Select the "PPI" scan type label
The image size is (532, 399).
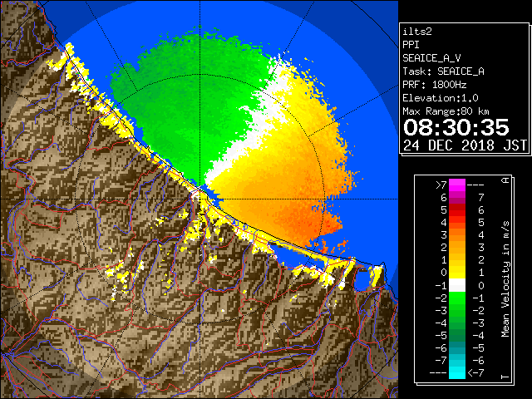[x=411, y=45]
